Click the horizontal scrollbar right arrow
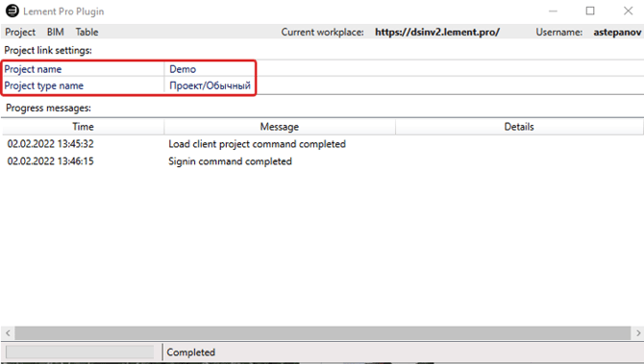 click(x=638, y=333)
